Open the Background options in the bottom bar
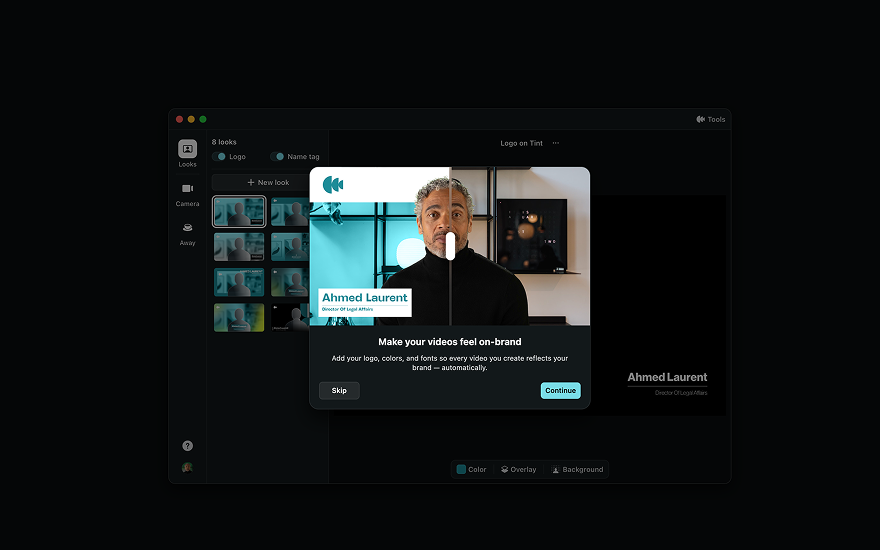The width and height of the screenshot is (880, 550). click(x=577, y=469)
